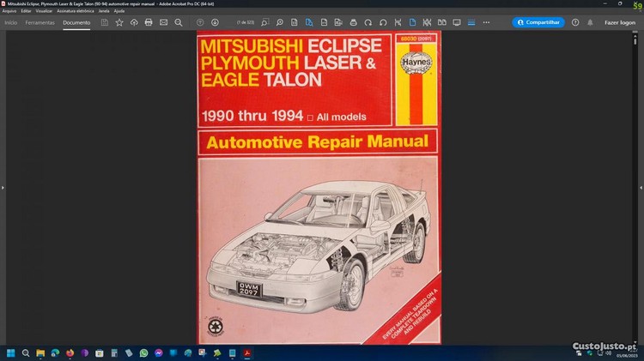
Task: Open the Visualizar menu
Action: (44, 10)
